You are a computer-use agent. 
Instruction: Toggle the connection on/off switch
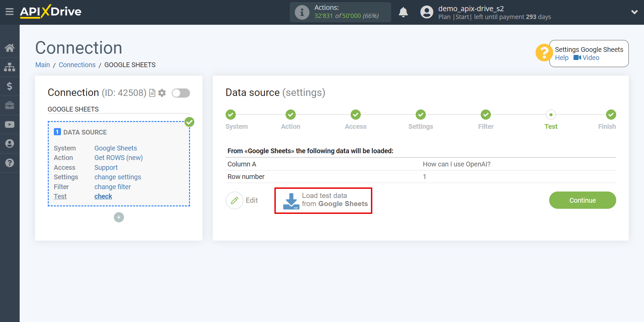pos(181,93)
